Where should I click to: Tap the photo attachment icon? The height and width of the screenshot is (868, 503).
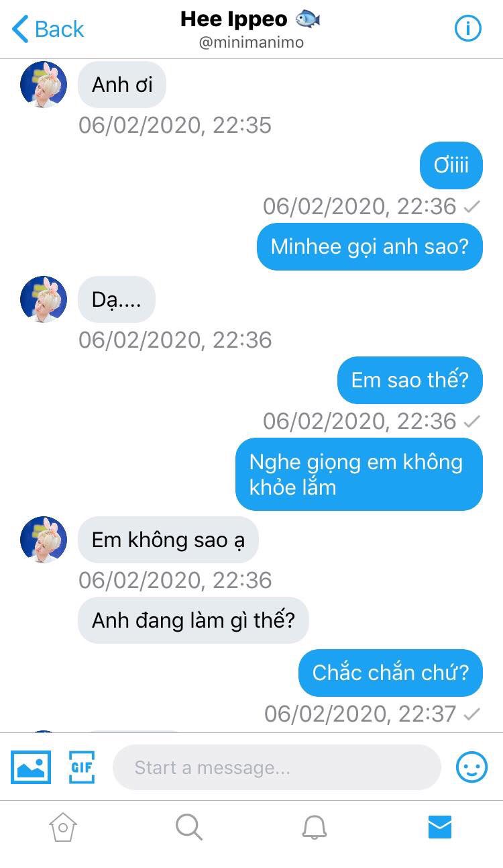tap(30, 767)
